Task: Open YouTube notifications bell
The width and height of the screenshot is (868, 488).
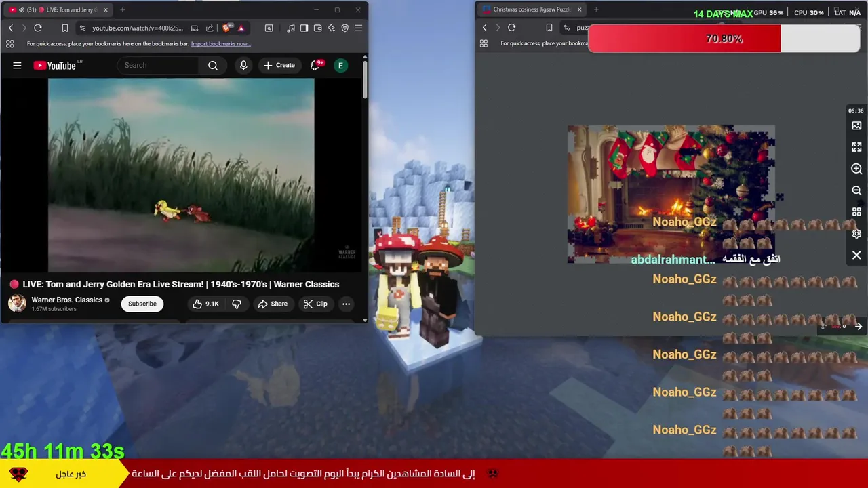Action: click(x=315, y=65)
